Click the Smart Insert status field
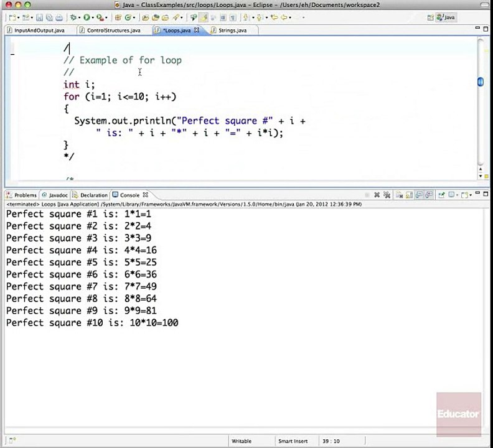Screen dimensions: 493x448 click(x=293, y=441)
